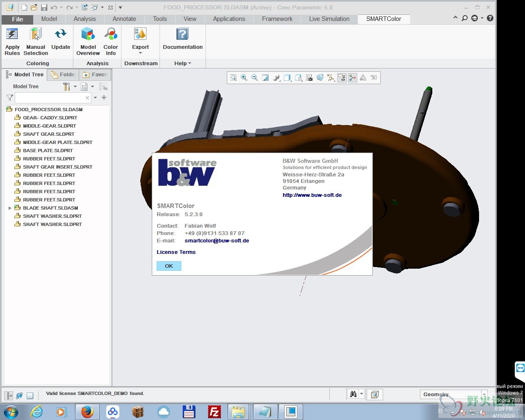Click the Zoom Out icon

255,78
